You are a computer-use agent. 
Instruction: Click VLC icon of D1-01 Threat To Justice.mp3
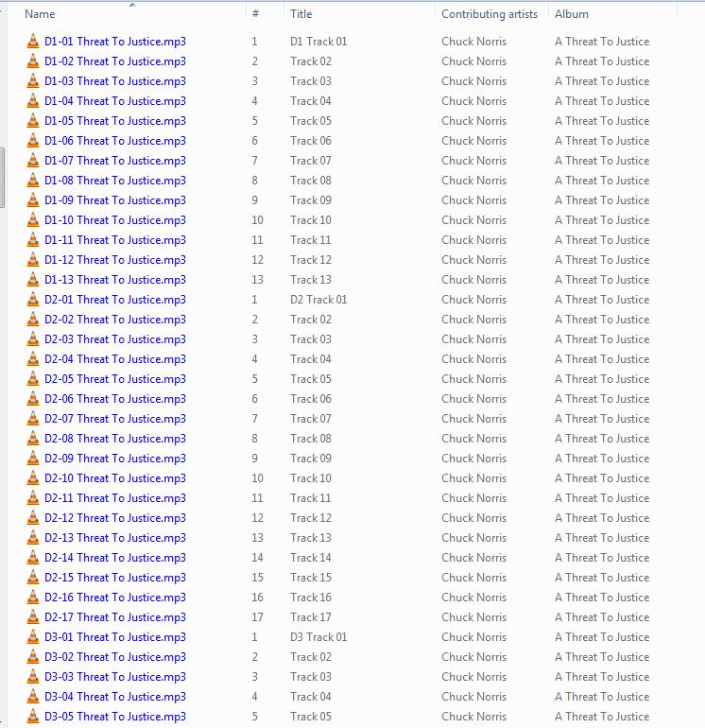point(33,42)
